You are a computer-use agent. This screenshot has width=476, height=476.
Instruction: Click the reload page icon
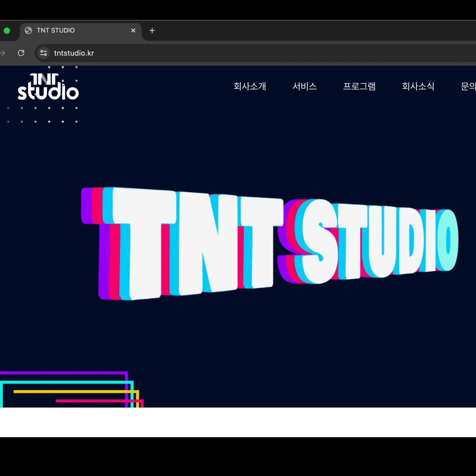point(21,53)
